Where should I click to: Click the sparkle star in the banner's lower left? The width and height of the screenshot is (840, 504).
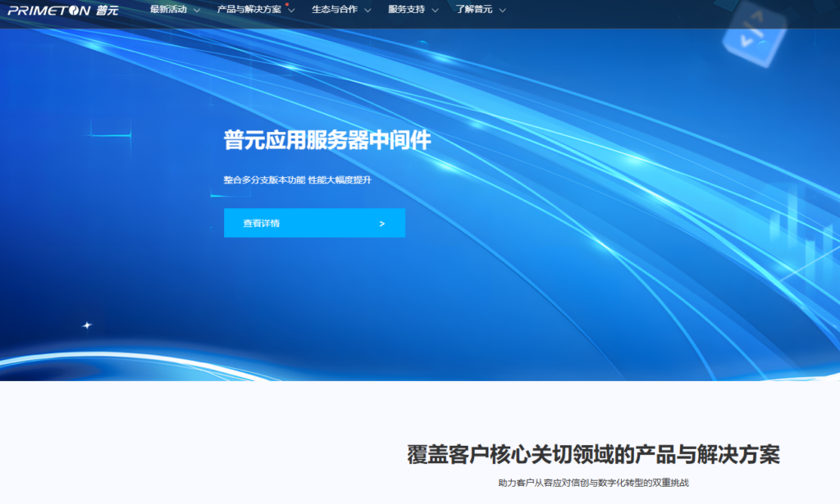point(87,325)
